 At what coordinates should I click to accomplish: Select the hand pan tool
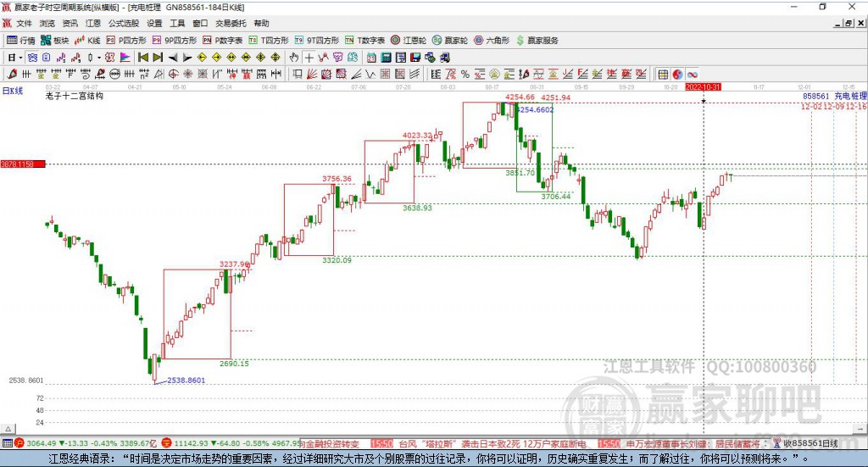pos(294,57)
